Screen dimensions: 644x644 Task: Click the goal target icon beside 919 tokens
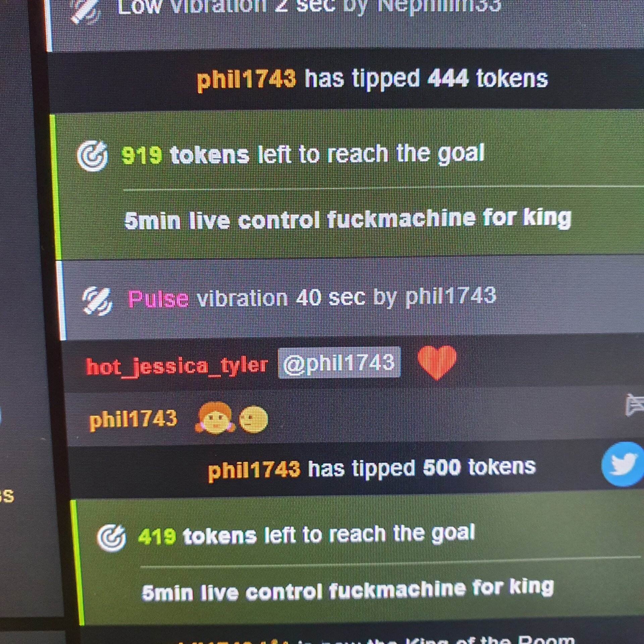click(93, 156)
